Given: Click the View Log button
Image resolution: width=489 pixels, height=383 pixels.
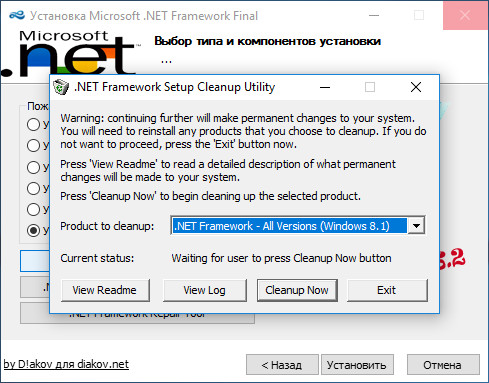Looking at the screenshot, I should (205, 290).
